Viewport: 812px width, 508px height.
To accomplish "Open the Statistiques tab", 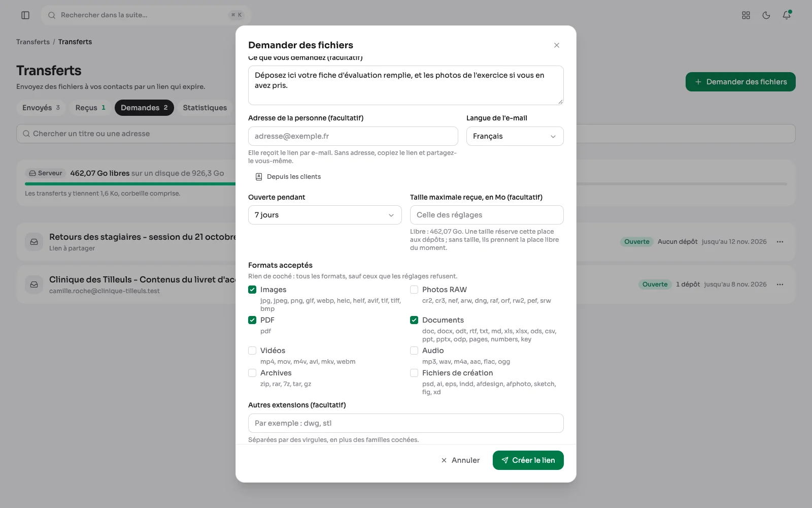I will pyautogui.click(x=205, y=108).
